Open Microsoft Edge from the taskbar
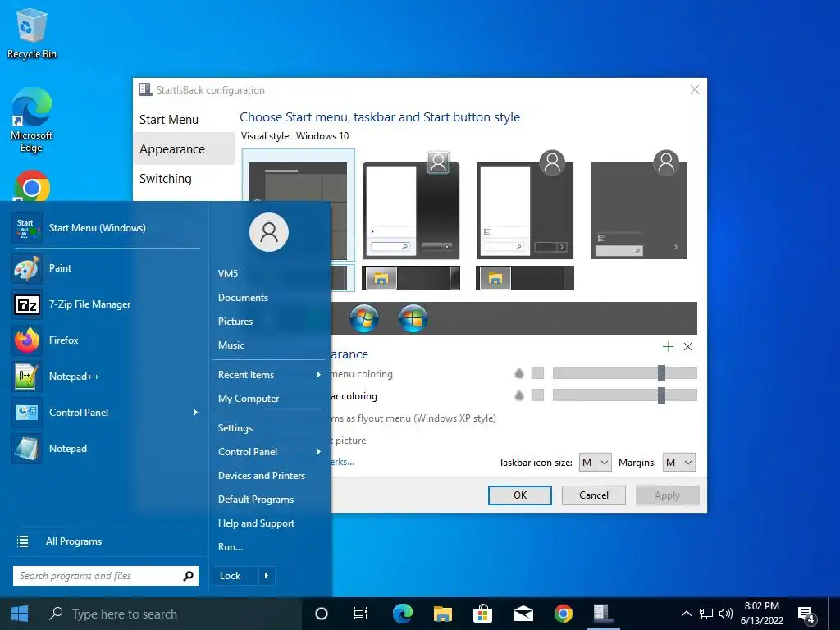This screenshot has width=840, height=630. tap(403, 614)
